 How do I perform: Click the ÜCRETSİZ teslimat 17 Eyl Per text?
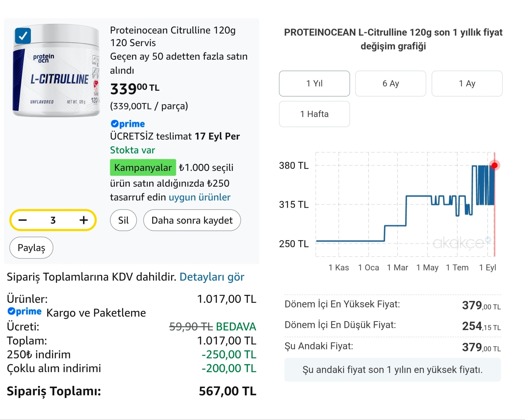coord(175,136)
